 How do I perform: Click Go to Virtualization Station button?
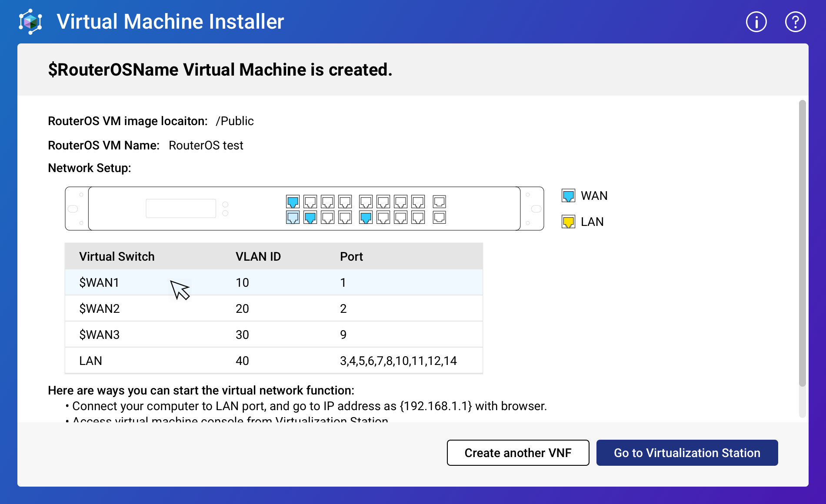687,453
